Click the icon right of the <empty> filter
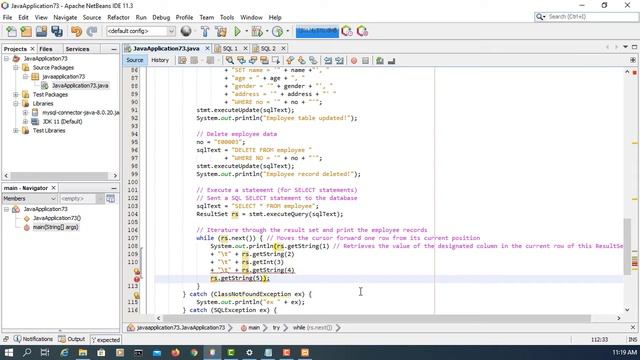Screen dimensions: 640x360 pyautogui.click(x=111, y=199)
